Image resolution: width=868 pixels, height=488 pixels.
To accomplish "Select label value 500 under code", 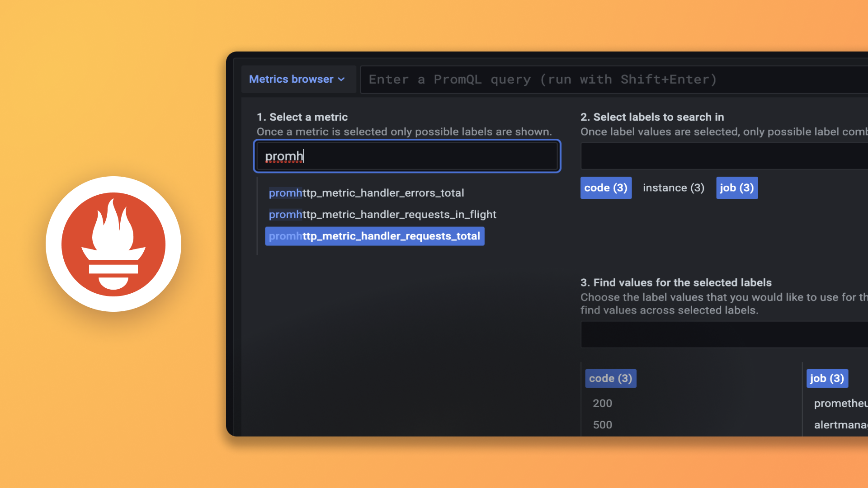I will pyautogui.click(x=603, y=424).
